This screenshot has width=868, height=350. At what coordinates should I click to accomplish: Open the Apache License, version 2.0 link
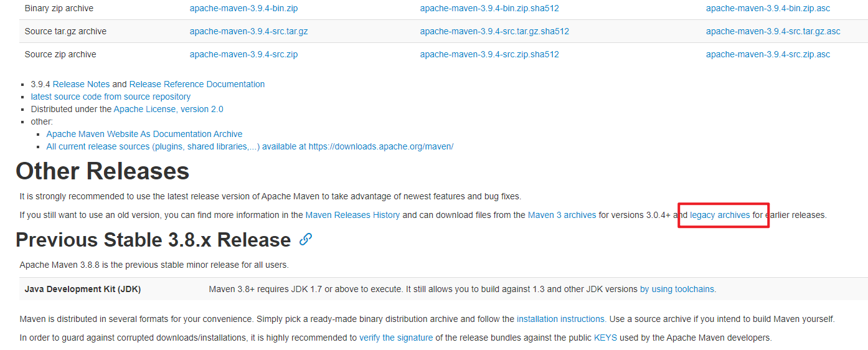coord(168,109)
